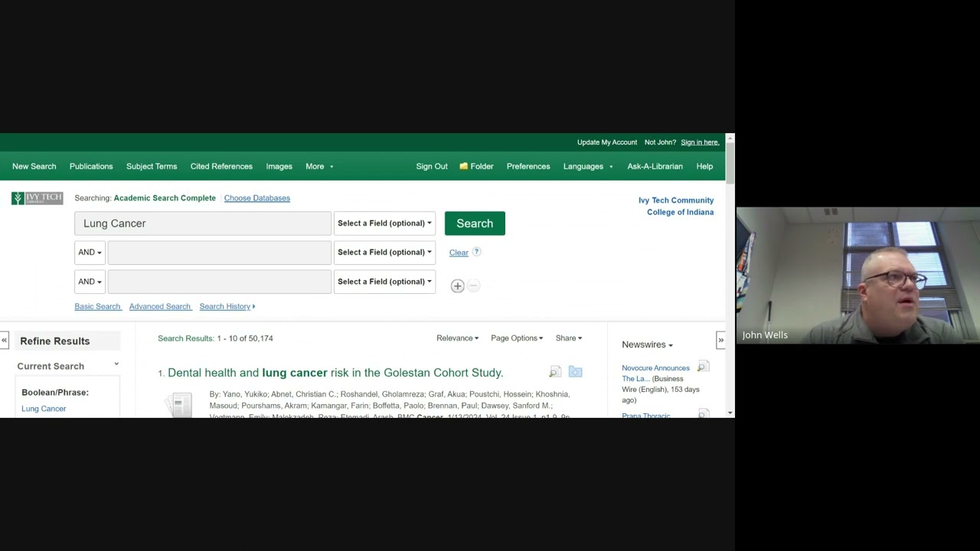
Task: Click the green Search button
Action: tap(475, 223)
